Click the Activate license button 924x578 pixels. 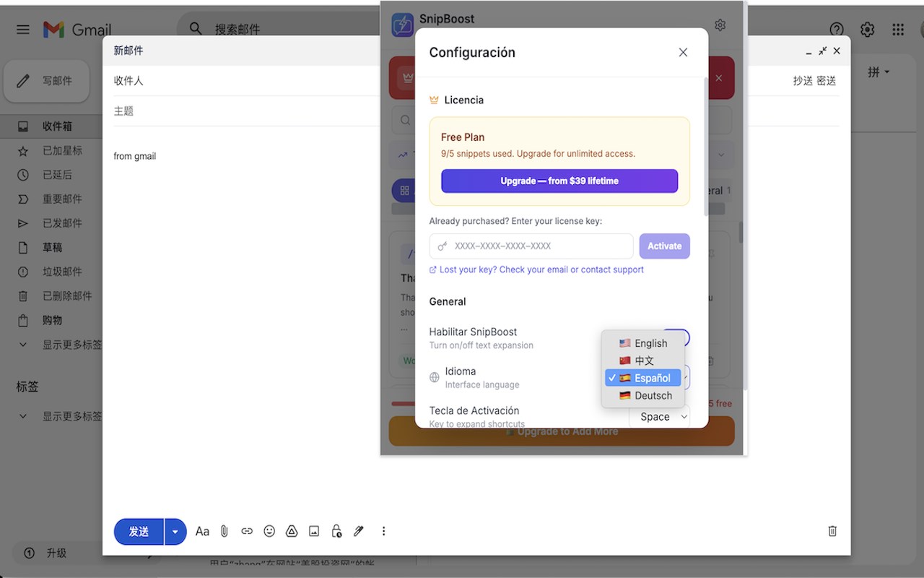[x=665, y=246]
